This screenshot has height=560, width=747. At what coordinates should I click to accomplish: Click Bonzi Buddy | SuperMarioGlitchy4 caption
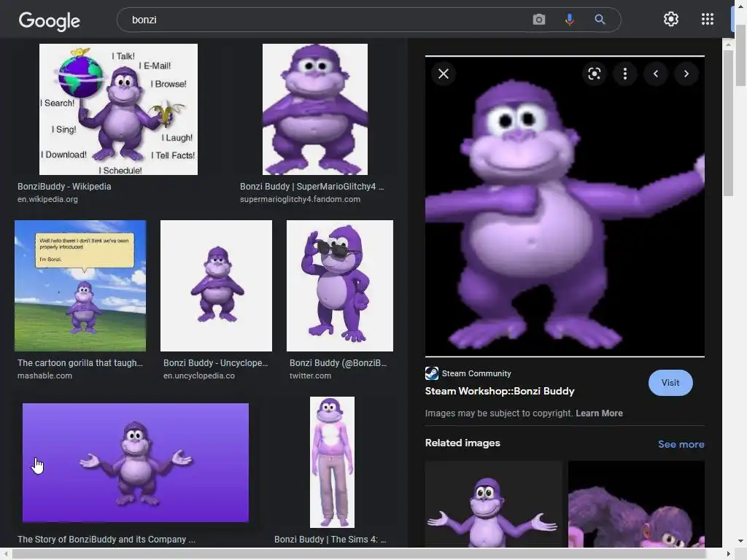pyautogui.click(x=312, y=187)
